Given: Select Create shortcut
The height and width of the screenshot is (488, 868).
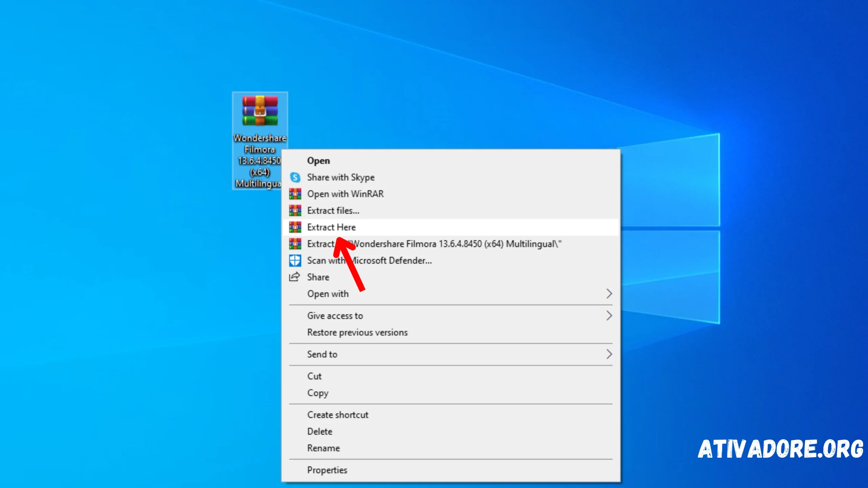Looking at the screenshot, I should (x=451, y=415).
